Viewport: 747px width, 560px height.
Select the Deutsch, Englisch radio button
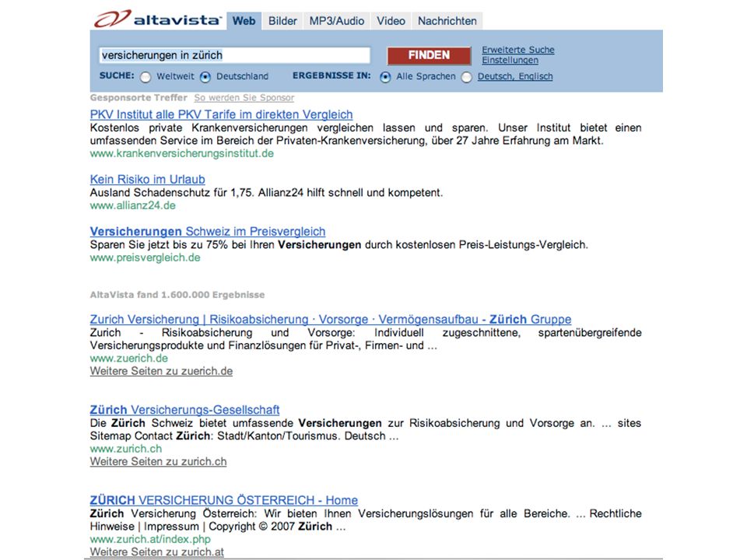click(x=467, y=77)
